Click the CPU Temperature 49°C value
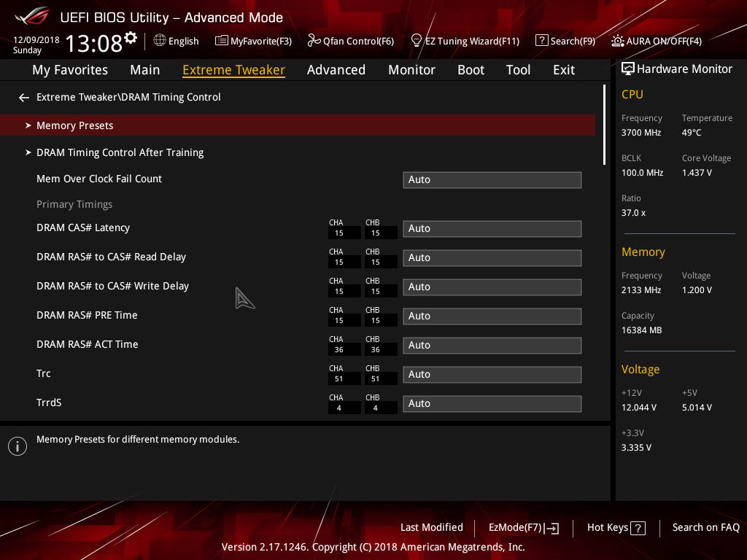Image resolution: width=747 pixels, height=560 pixels. click(692, 133)
